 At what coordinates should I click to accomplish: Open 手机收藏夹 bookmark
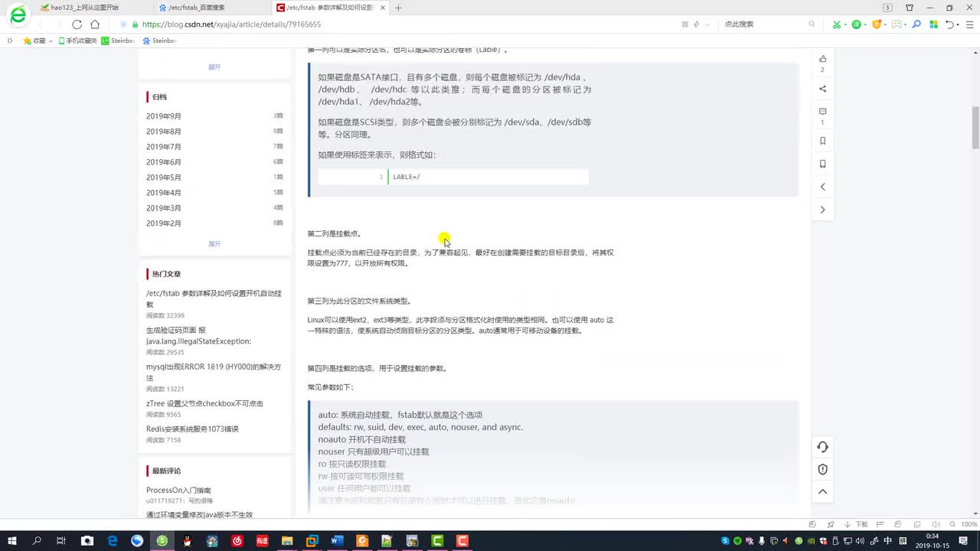[x=77, y=41]
